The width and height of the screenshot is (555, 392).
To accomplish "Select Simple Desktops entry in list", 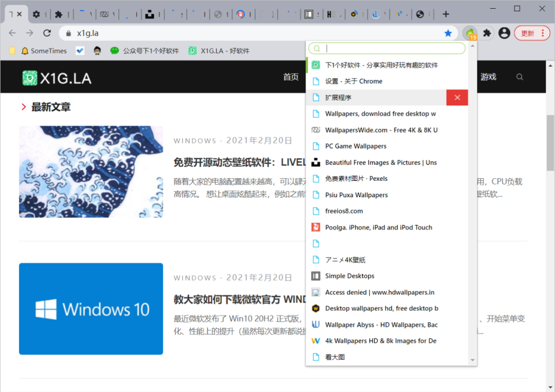I will (387, 276).
